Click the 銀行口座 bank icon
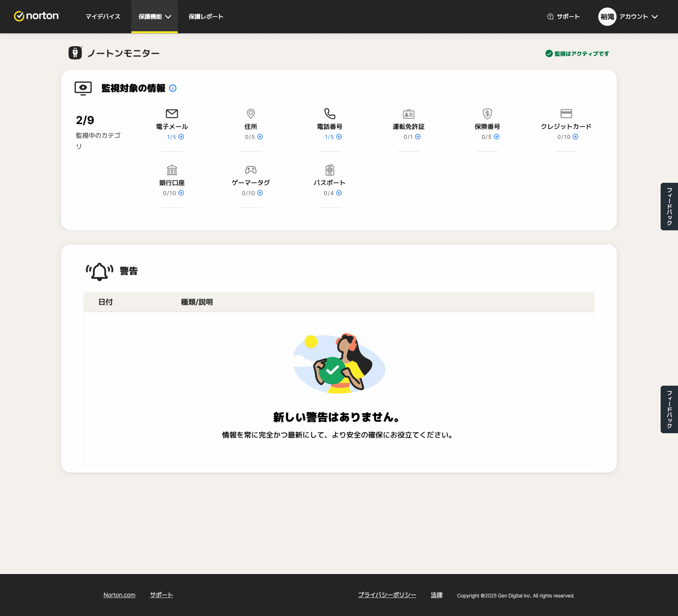The width and height of the screenshot is (678, 616). point(172,170)
